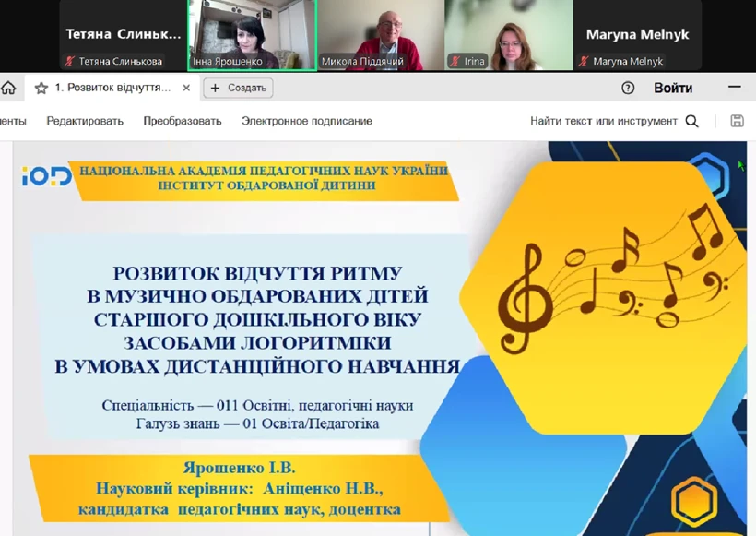Star the open document tab
The height and width of the screenshot is (536, 756).
tap(41, 89)
